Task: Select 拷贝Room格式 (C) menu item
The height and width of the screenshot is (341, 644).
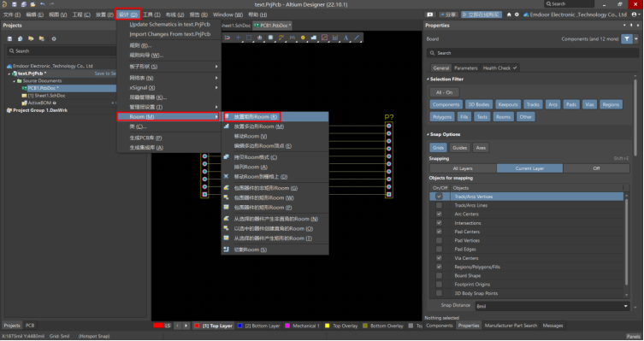Action: click(x=275, y=157)
